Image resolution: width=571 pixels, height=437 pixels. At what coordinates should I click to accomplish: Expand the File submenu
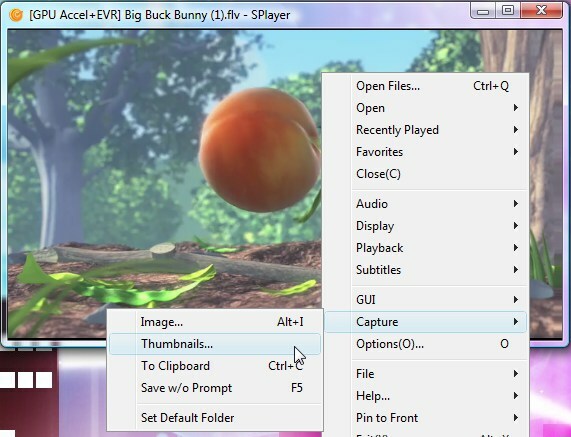pyautogui.click(x=425, y=374)
